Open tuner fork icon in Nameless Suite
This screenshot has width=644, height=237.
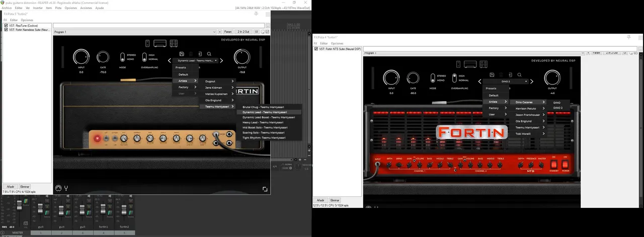coord(65,188)
